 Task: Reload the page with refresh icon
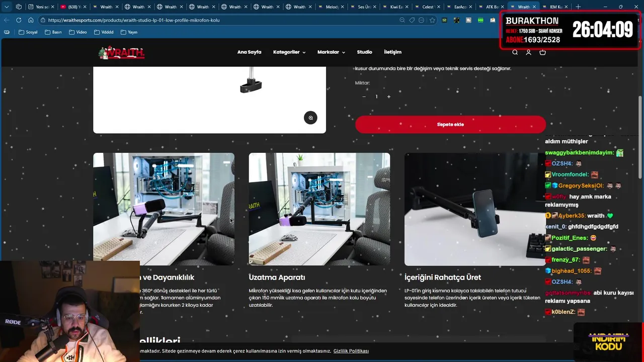pyautogui.click(x=19, y=20)
